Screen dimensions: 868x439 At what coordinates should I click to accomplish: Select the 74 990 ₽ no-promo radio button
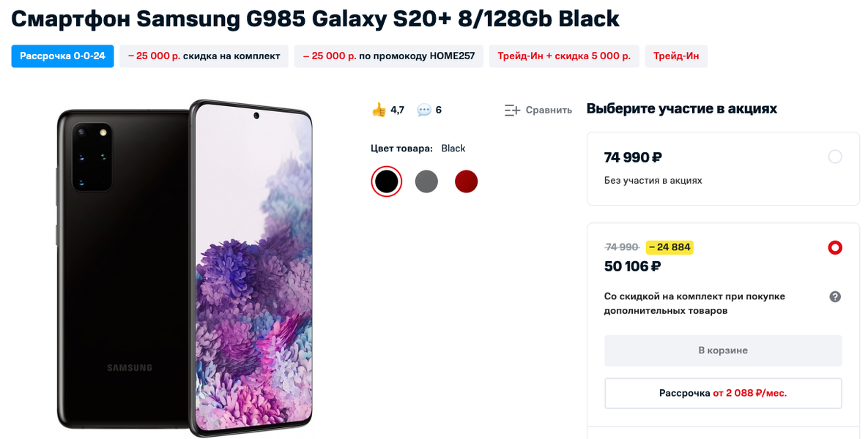(x=835, y=157)
